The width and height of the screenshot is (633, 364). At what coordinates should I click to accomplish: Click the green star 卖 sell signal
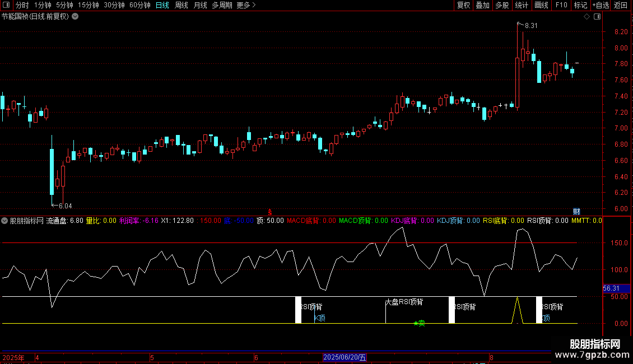click(419, 323)
